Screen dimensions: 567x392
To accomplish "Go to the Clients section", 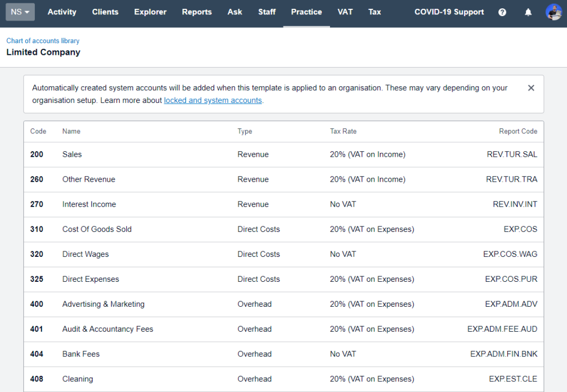I will [105, 12].
